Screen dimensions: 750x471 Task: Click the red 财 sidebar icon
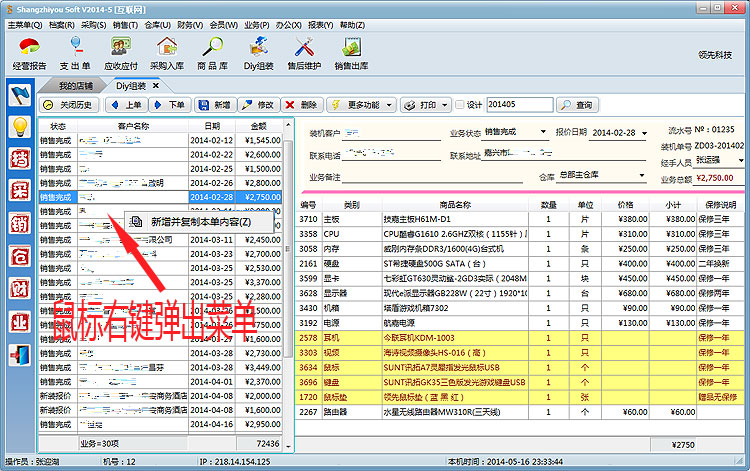pyautogui.click(x=20, y=289)
